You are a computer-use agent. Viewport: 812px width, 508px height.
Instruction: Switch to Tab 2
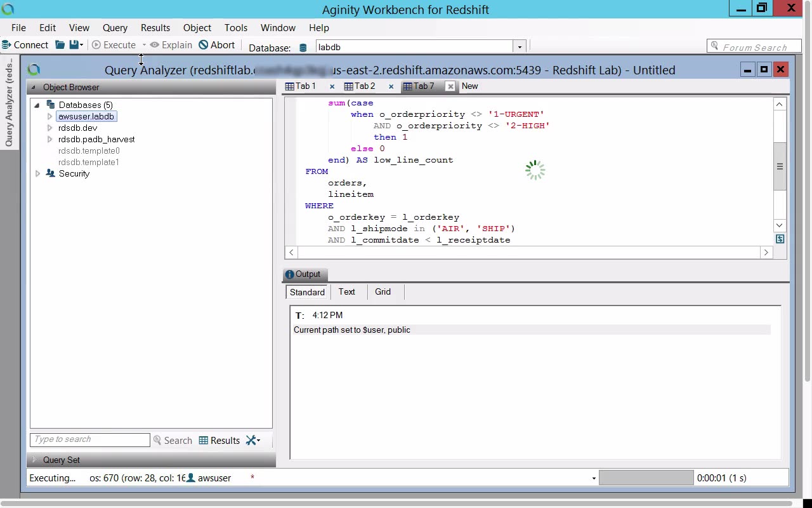[360, 86]
